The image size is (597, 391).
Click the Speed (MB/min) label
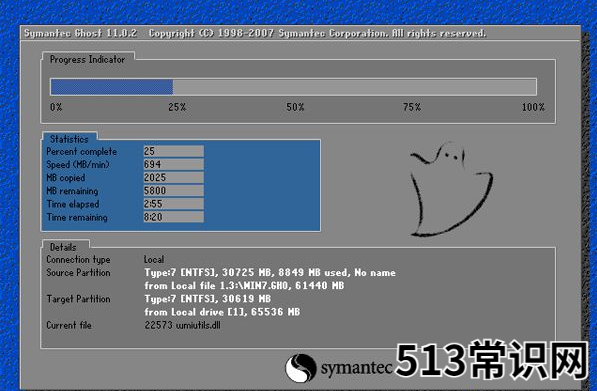point(78,165)
